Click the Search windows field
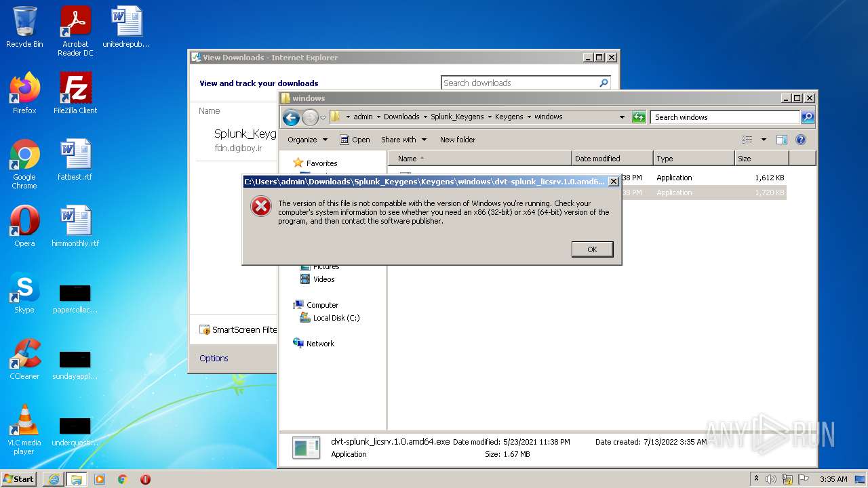 click(725, 117)
